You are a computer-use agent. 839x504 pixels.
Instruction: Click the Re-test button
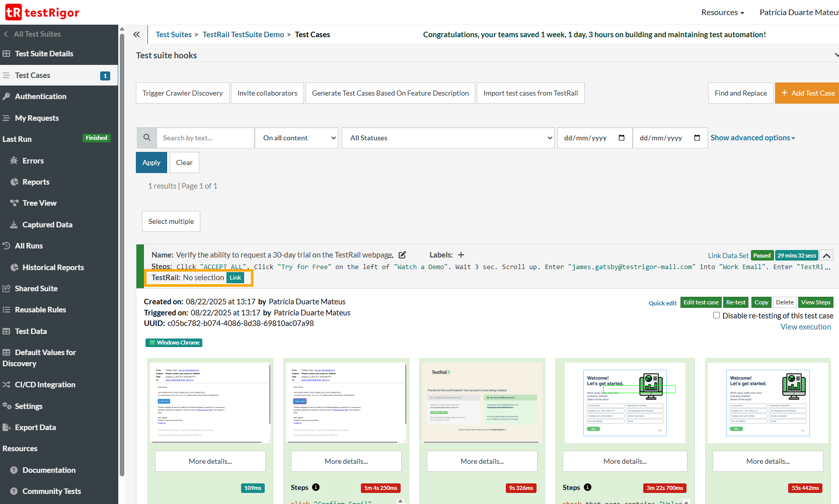736,302
